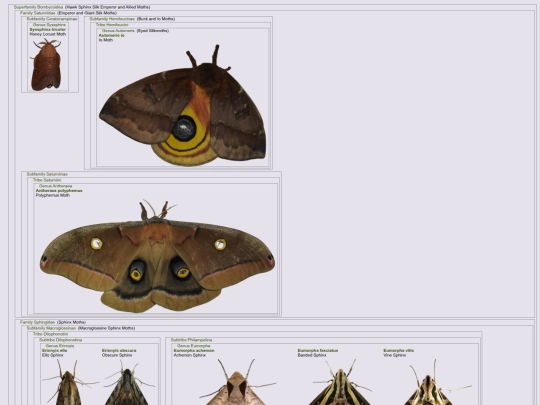Open the Banded Sphinx moth photo
The width and height of the screenshot is (540, 405).
click(340, 382)
